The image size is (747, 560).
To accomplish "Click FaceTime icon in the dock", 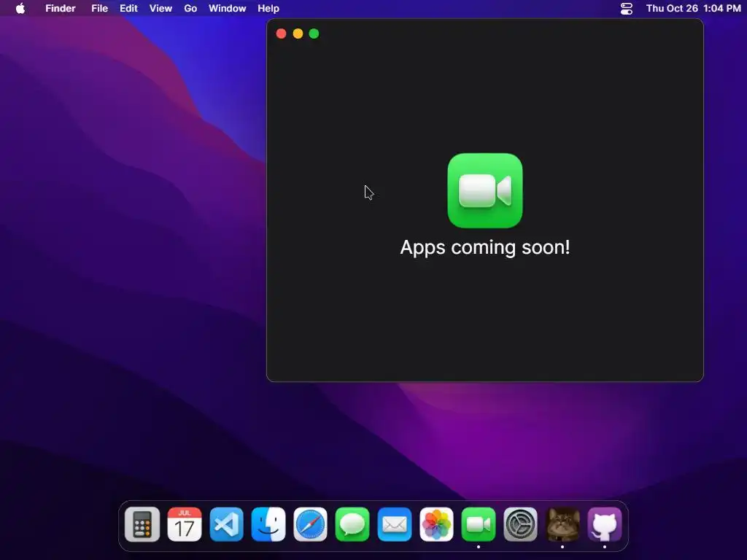I will pos(479,524).
